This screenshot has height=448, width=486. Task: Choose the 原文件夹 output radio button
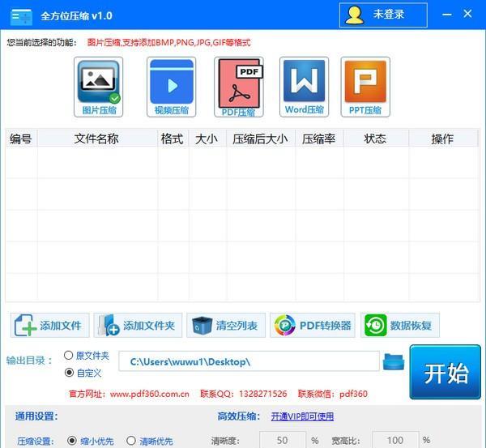pyautogui.click(x=69, y=356)
